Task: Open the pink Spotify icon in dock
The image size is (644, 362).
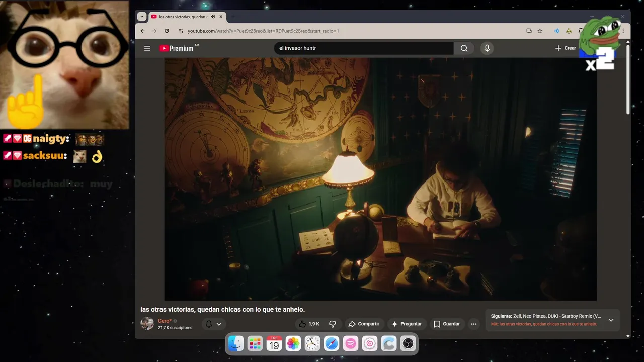Action: click(x=351, y=344)
